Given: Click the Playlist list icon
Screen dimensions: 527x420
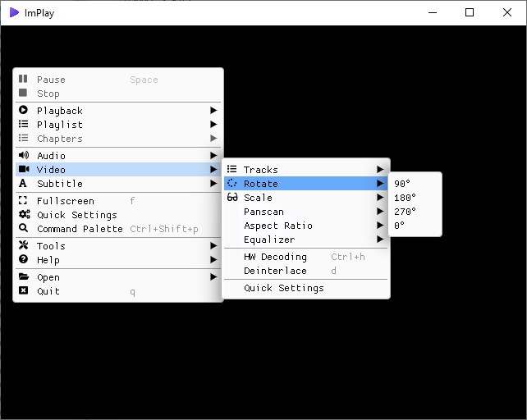Looking at the screenshot, I should coord(23,125).
